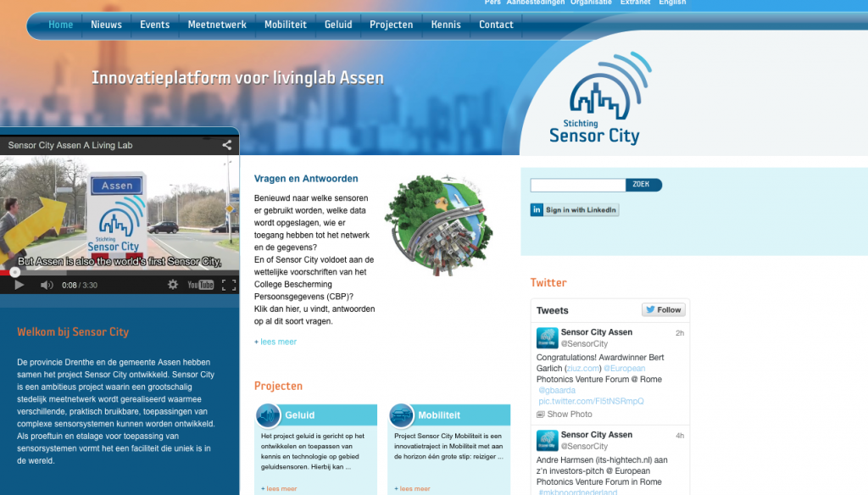Click the Geluid project card title

pyautogui.click(x=299, y=415)
